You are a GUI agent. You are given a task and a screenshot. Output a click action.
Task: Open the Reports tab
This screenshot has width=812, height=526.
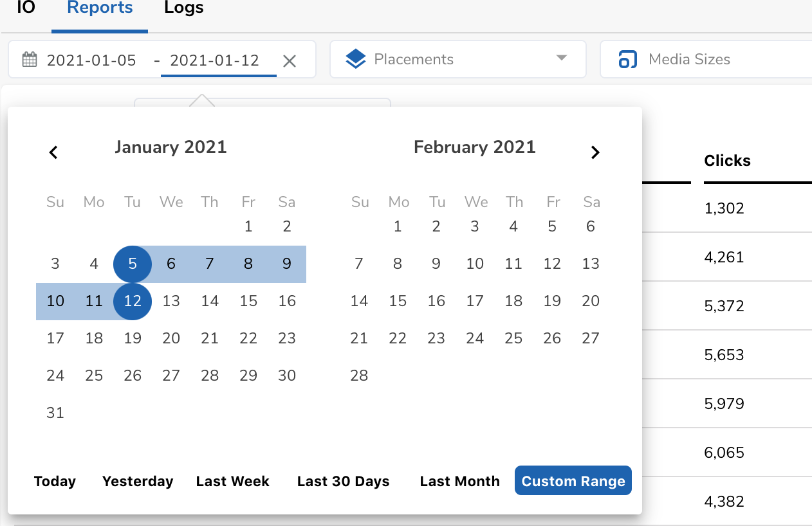(x=100, y=8)
